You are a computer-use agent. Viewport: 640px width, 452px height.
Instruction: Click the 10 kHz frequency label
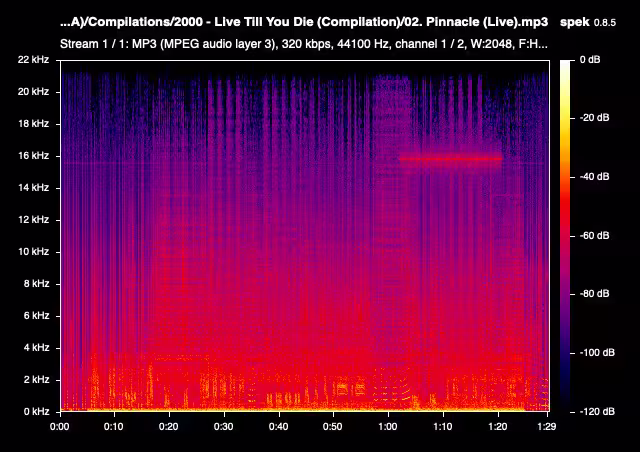coord(33,252)
